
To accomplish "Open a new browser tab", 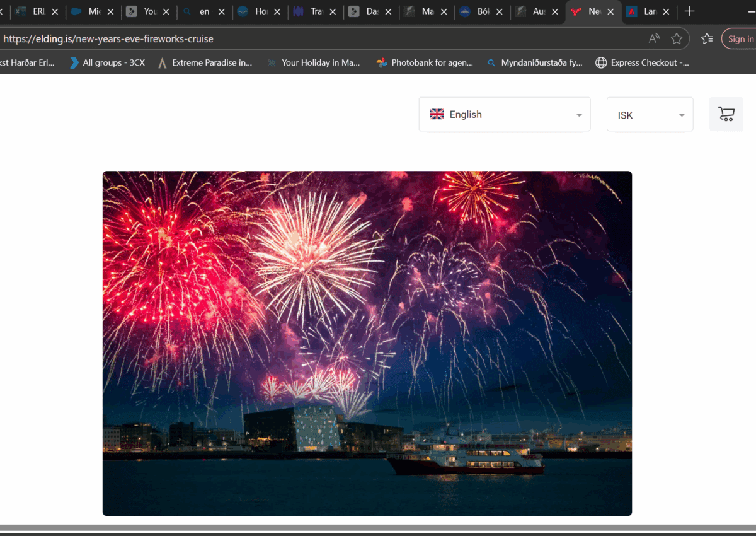I will pos(689,11).
